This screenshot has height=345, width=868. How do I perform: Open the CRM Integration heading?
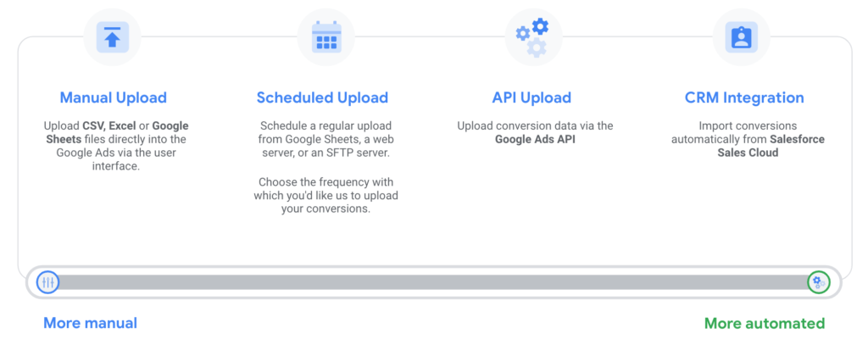[744, 98]
